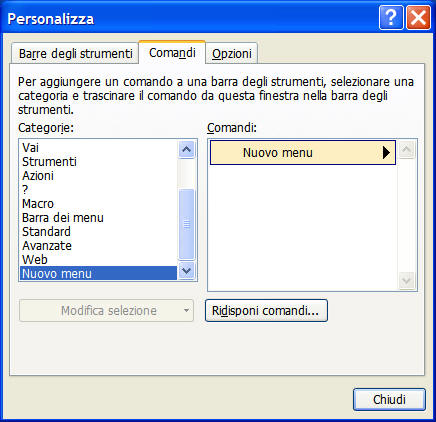The width and height of the screenshot is (436, 422).
Task: Open the Opzioni tab
Action: coord(232,53)
